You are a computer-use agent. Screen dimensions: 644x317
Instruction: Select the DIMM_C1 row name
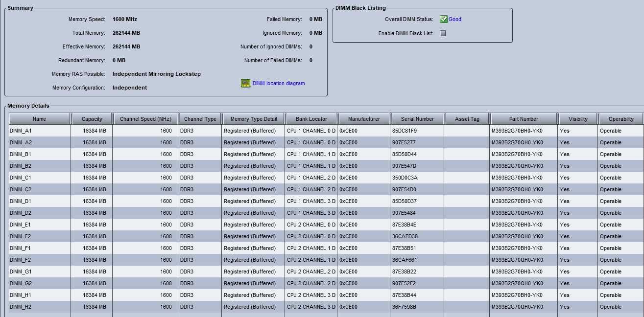[21, 178]
